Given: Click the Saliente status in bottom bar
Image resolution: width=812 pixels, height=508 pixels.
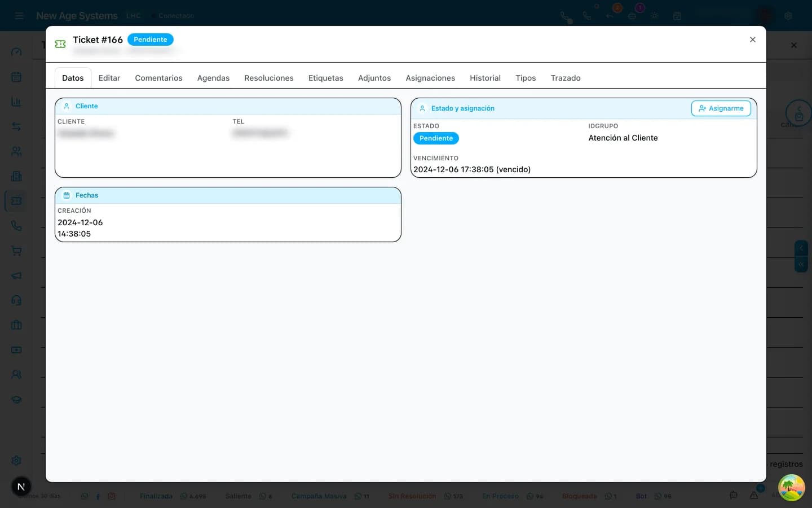Looking at the screenshot, I should pyautogui.click(x=239, y=496).
